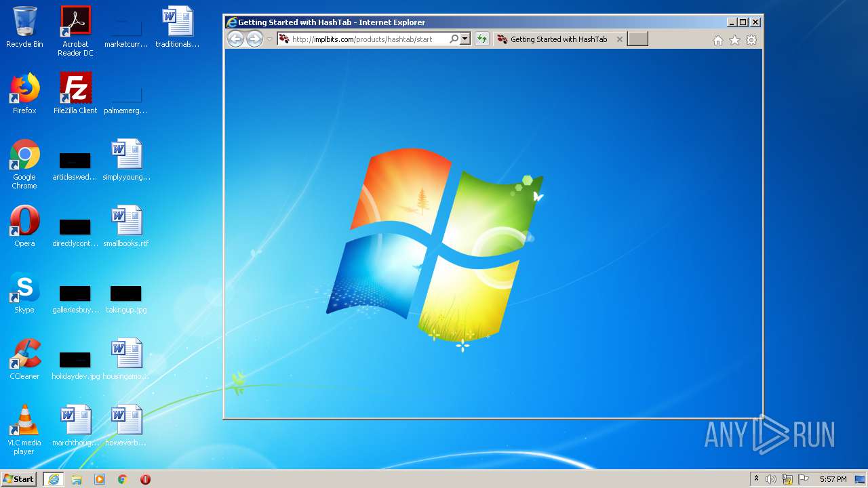868x488 pixels.
Task: Open FileZilla Client desktop shortcut
Action: point(75,94)
